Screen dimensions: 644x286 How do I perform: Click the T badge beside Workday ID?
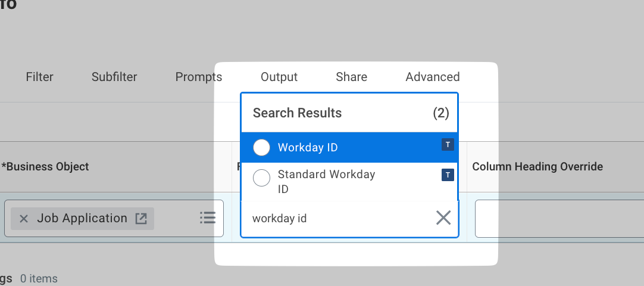448,144
